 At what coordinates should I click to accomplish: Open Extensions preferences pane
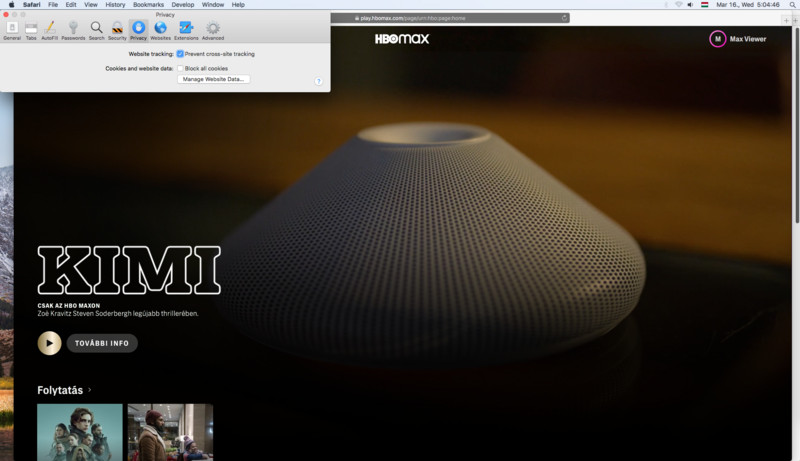pyautogui.click(x=186, y=31)
